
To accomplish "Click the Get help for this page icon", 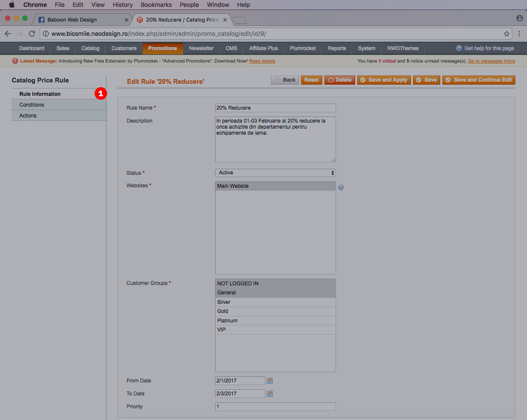I will [459, 48].
